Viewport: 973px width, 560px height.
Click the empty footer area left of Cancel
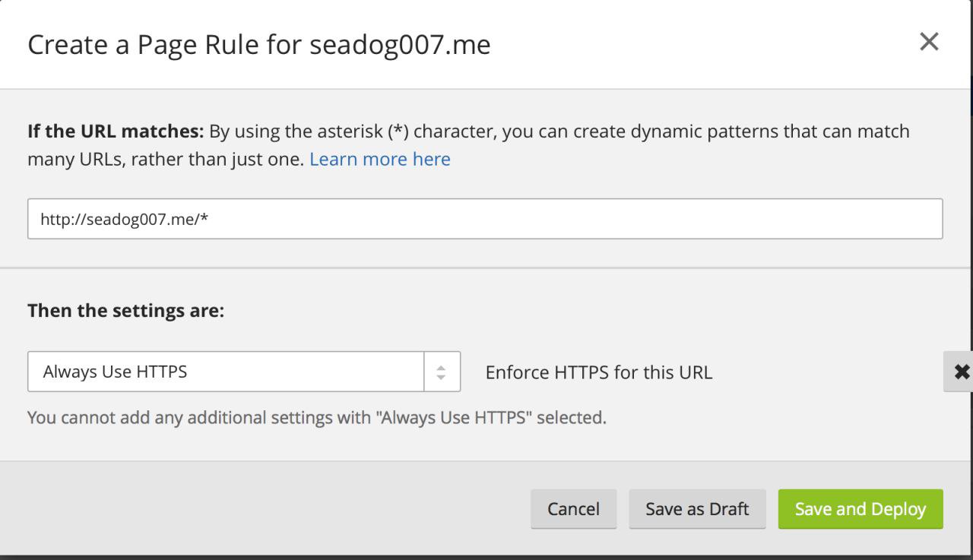(266, 509)
